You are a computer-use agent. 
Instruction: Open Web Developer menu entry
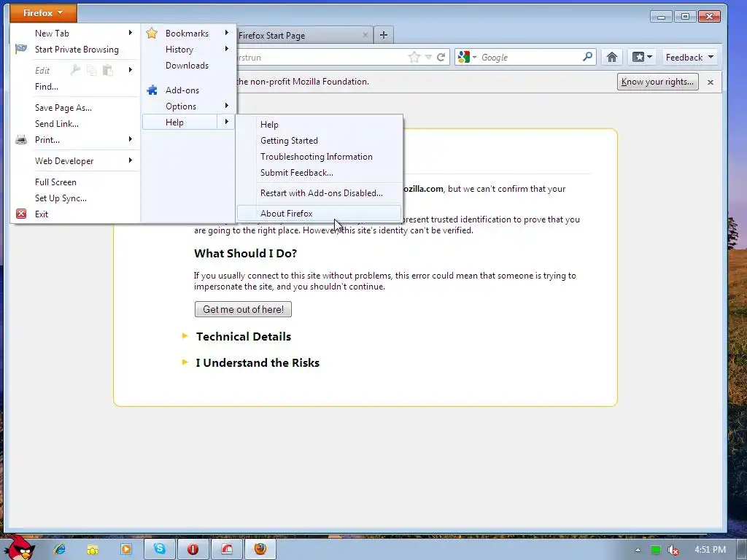point(64,161)
